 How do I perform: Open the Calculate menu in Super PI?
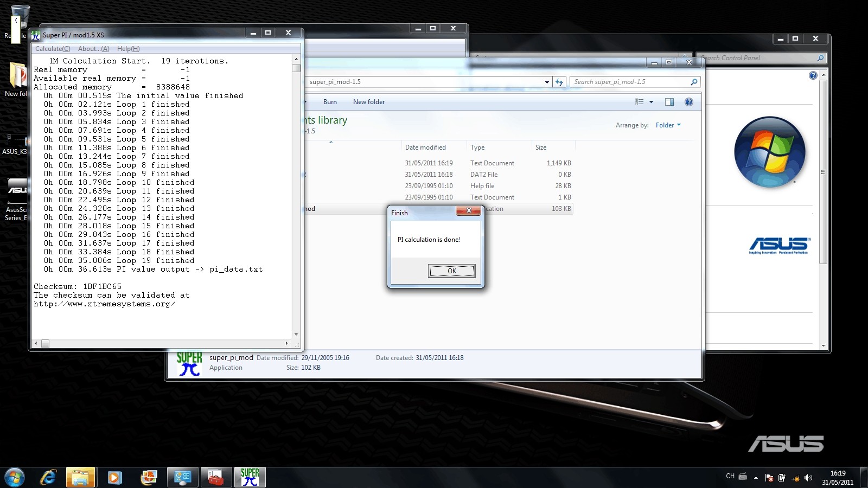point(53,49)
